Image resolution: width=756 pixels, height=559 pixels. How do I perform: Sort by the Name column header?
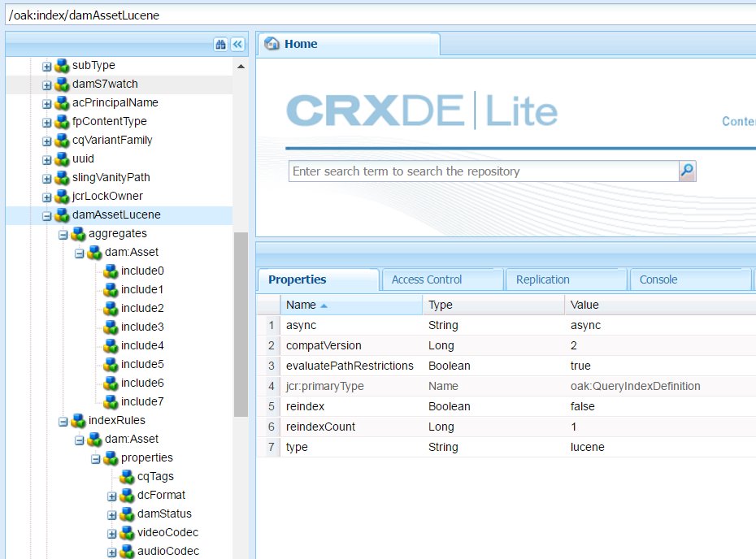coord(351,305)
